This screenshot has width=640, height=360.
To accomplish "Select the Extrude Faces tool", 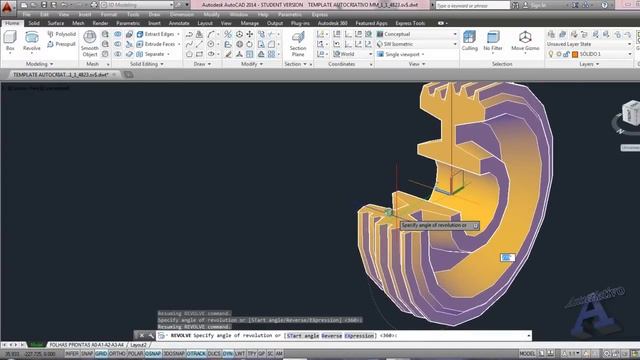I will coord(156,44).
